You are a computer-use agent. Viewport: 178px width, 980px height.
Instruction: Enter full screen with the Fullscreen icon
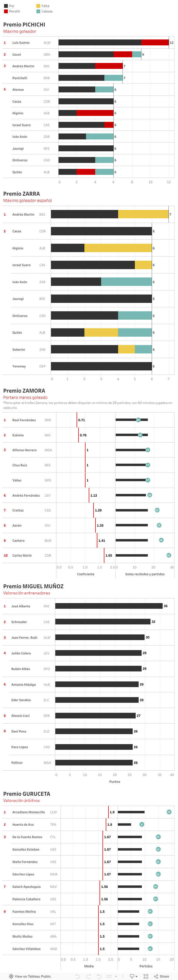[x=145, y=976]
